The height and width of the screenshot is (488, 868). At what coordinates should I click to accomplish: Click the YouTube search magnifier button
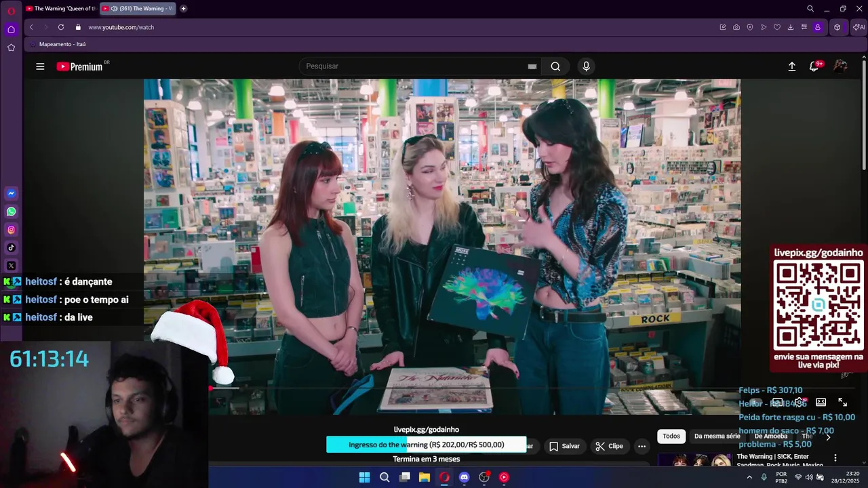click(555, 66)
